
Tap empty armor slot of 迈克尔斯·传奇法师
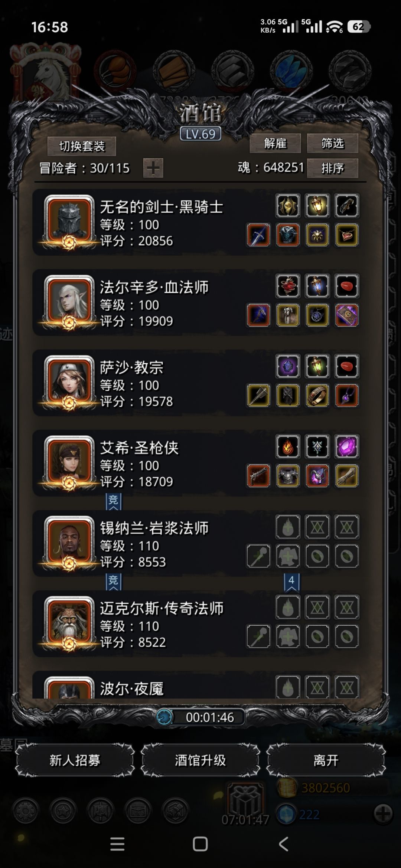point(288,636)
